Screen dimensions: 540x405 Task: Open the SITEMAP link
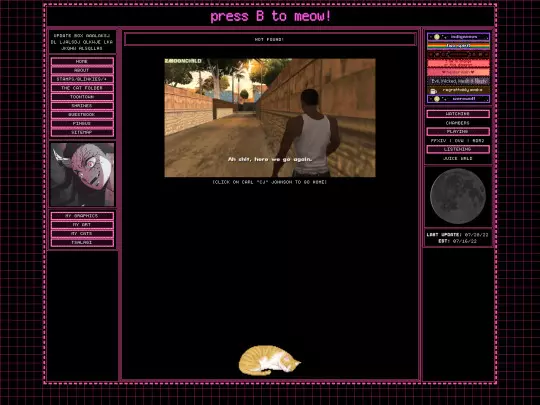coord(82,132)
